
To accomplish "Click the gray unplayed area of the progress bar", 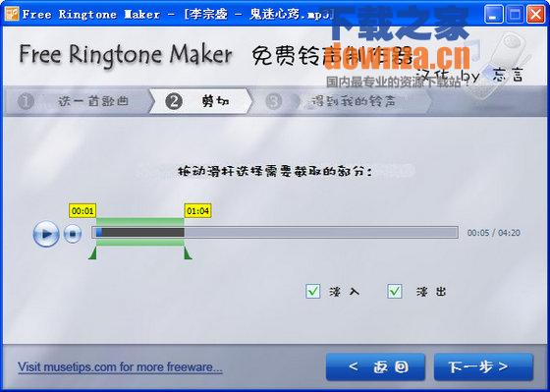I will point(321,232).
